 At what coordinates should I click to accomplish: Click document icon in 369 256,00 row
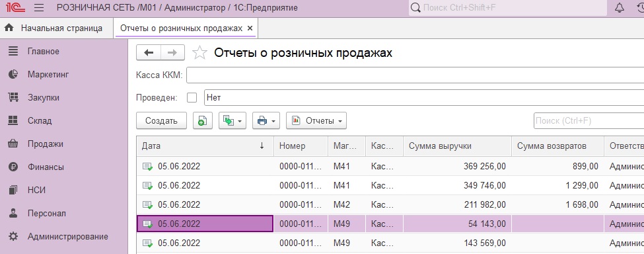click(148, 166)
